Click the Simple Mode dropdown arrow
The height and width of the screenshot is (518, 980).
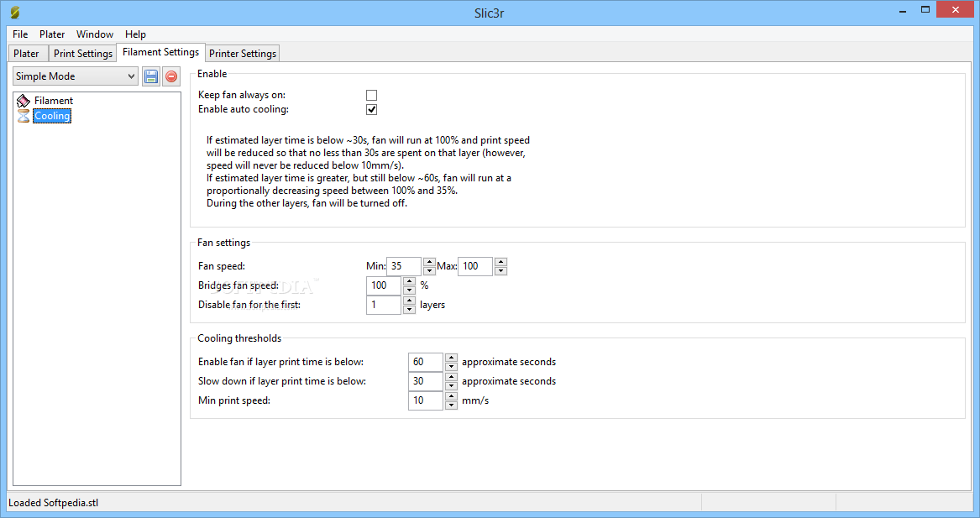(x=132, y=76)
